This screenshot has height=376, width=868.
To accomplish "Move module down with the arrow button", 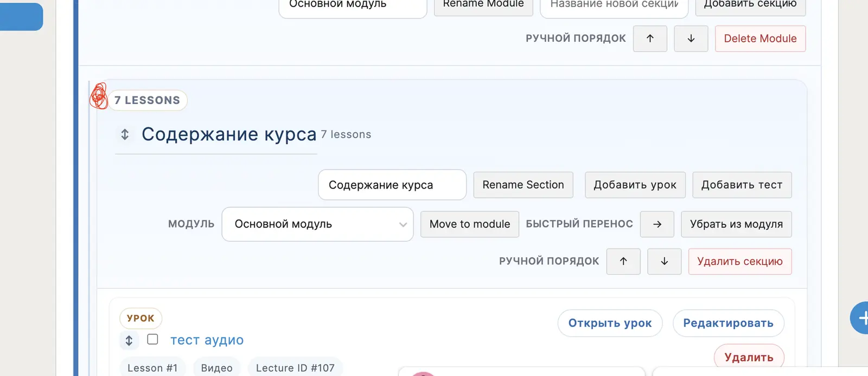I will point(691,38).
